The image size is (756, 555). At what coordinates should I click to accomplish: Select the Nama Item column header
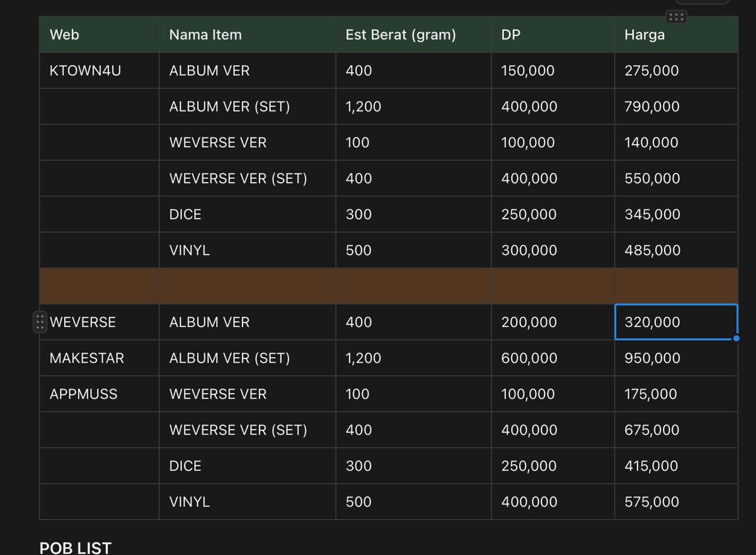248,35
